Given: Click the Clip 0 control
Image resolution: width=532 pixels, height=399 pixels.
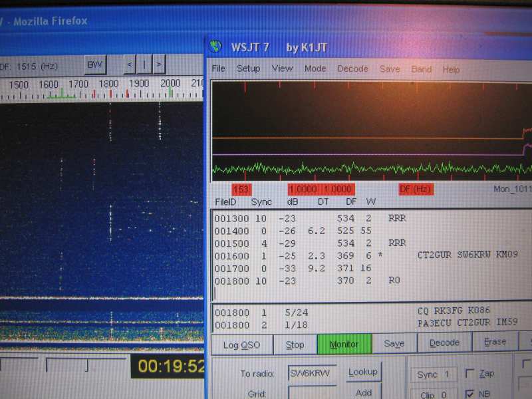Looking at the screenshot, I should 433,394.
